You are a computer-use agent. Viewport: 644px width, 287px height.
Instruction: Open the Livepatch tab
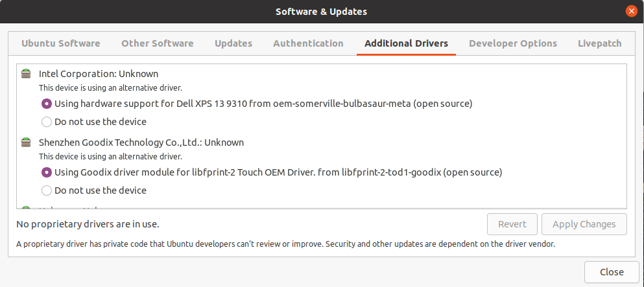coord(600,43)
